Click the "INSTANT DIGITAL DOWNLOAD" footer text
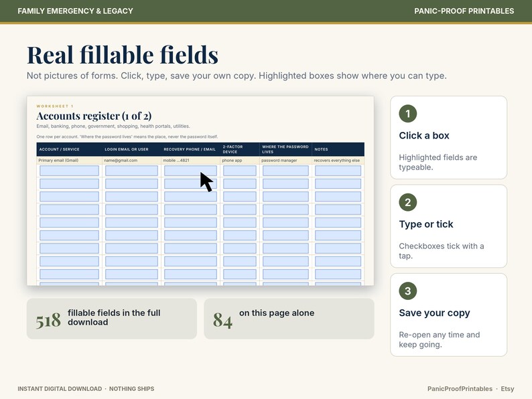 click(x=60, y=389)
